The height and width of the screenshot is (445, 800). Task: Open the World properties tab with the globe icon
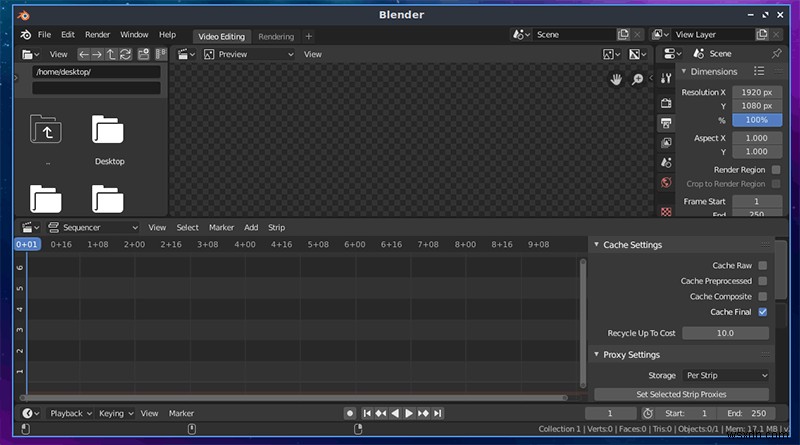coord(666,183)
